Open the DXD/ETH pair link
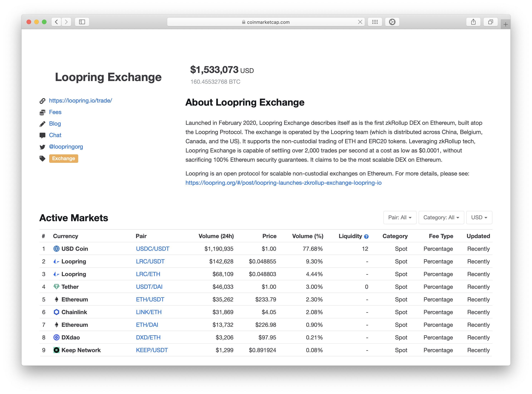The height and width of the screenshot is (394, 532). [148, 338]
